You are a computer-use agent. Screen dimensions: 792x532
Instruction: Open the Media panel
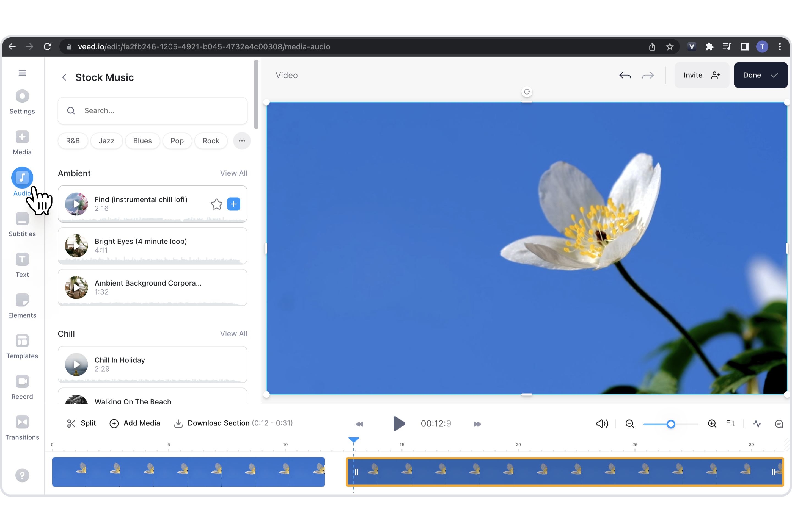(22, 143)
